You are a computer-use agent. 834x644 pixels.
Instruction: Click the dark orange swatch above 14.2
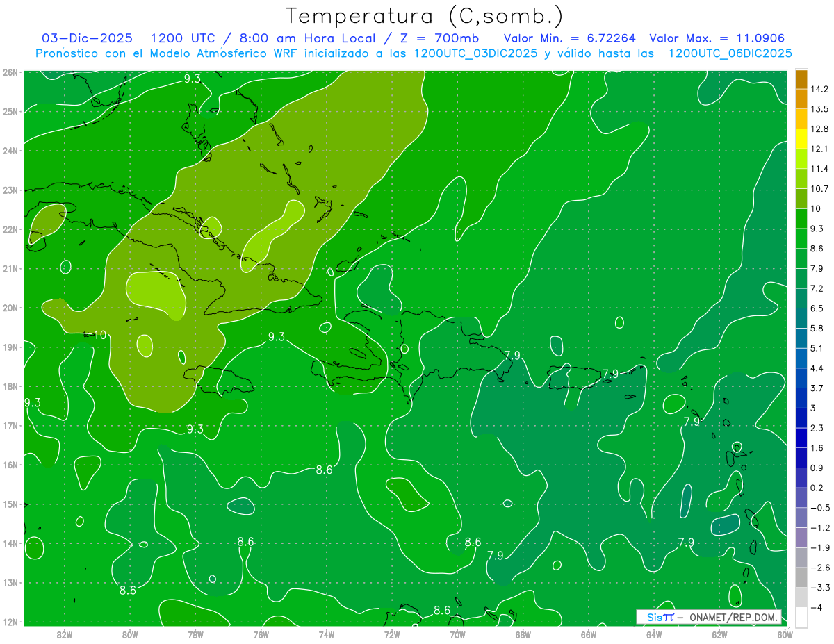pos(801,79)
